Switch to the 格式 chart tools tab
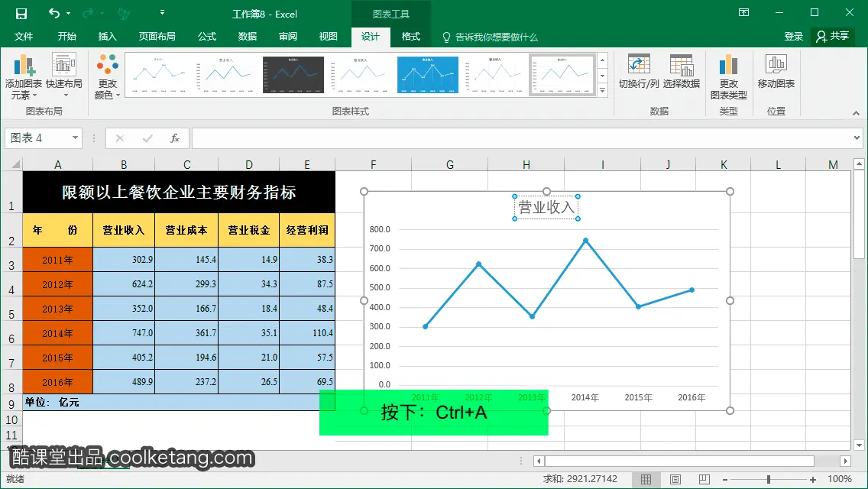This screenshot has height=489, width=868. pos(411,37)
